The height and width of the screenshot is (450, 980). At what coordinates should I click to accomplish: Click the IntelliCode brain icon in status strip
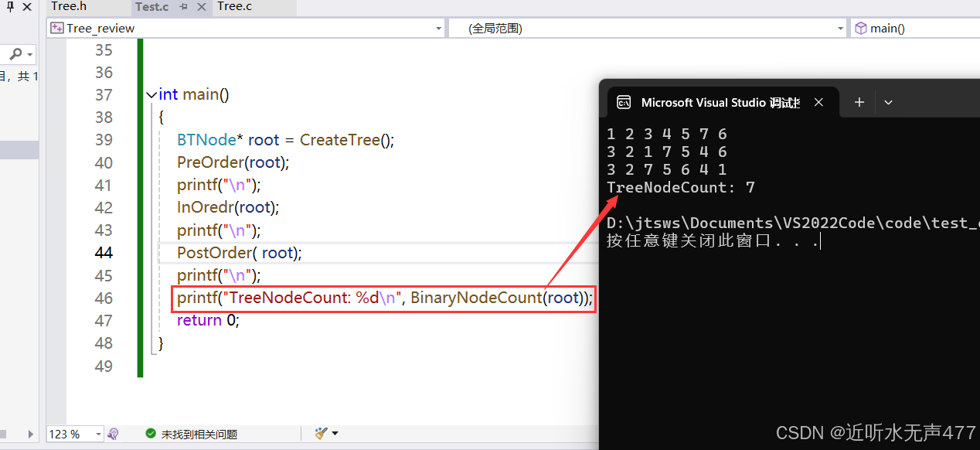(x=113, y=435)
